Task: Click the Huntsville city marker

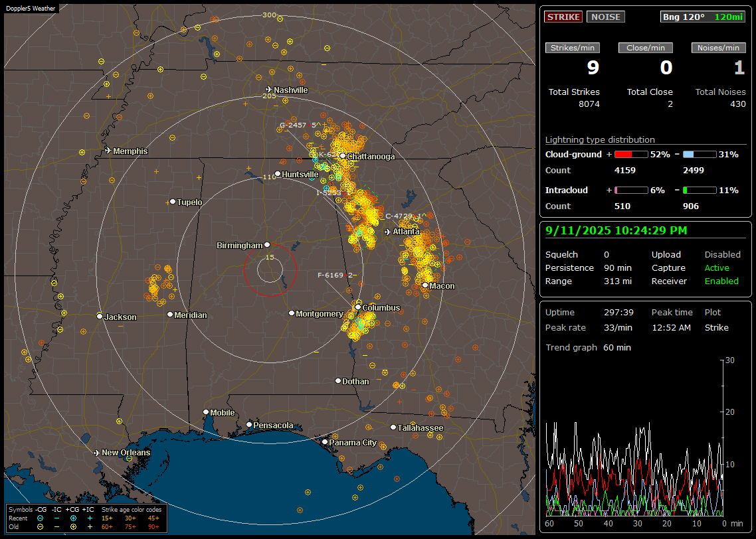Action: click(278, 174)
